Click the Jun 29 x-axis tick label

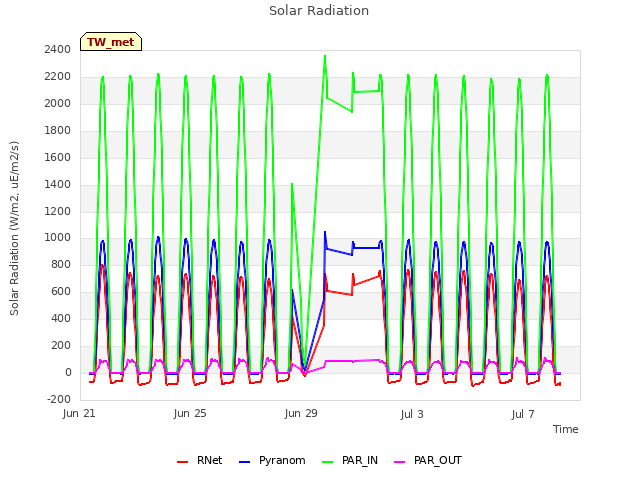pyautogui.click(x=301, y=413)
